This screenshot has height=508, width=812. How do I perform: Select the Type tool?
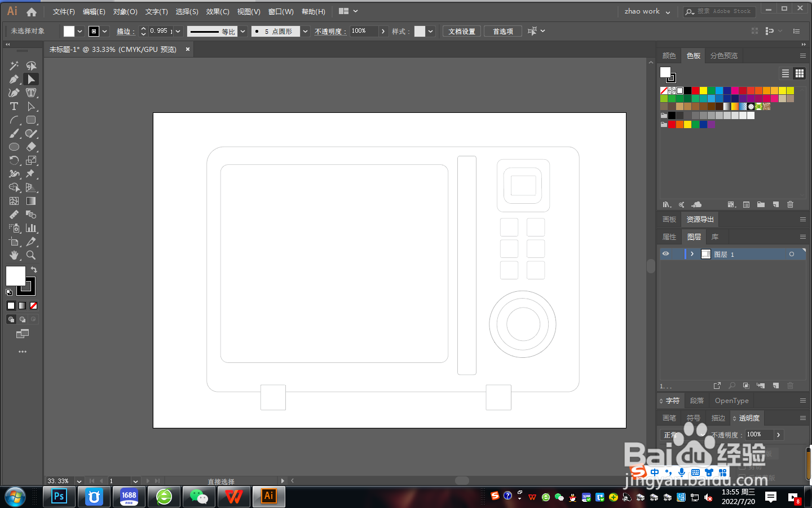click(x=14, y=107)
